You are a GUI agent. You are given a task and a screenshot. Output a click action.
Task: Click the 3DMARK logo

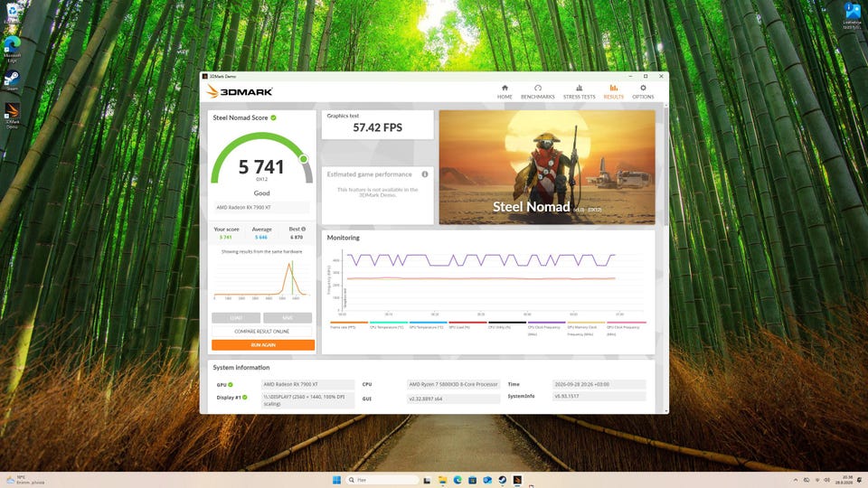(239, 91)
